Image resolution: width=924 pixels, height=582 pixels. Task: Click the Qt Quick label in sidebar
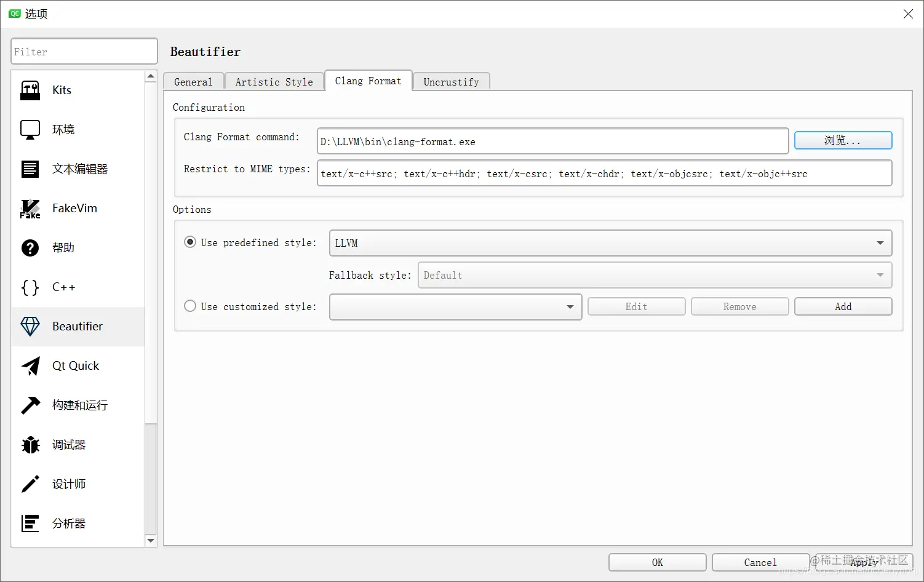point(76,366)
